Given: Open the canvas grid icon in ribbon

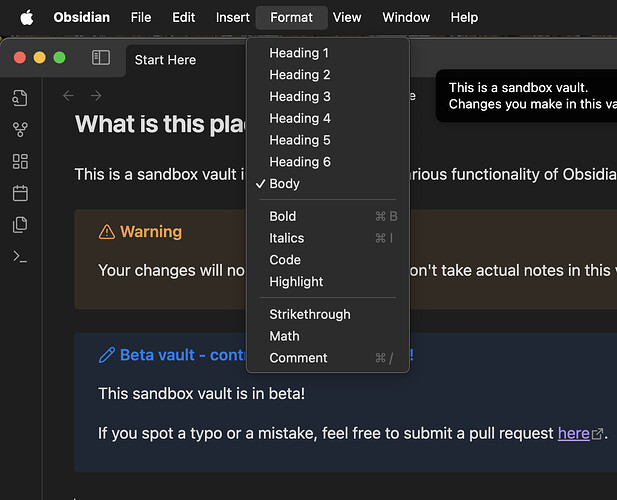Looking at the screenshot, I should tap(20, 161).
